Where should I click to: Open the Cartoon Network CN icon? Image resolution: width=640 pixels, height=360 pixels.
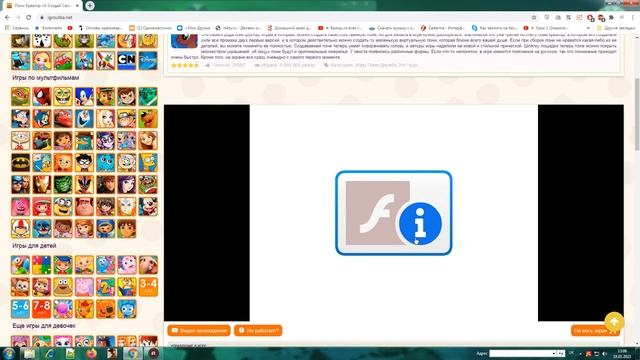tap(127, 60)
